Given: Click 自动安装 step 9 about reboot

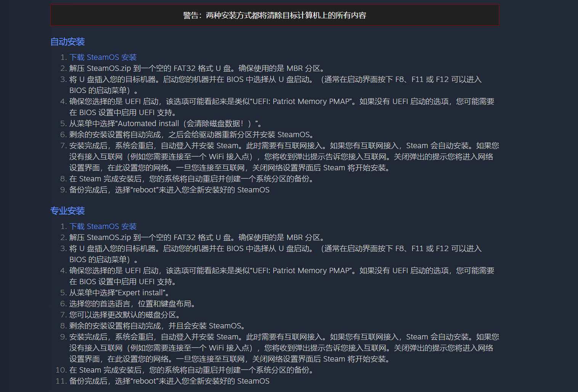Looking at the screenshot, I should point(169,190).
